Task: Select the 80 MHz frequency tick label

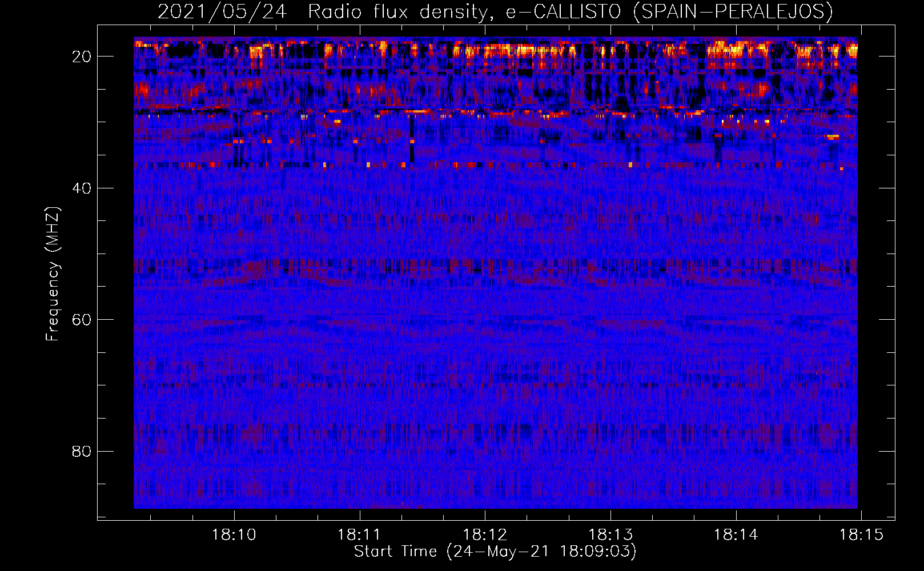Action: click(82, 451)
